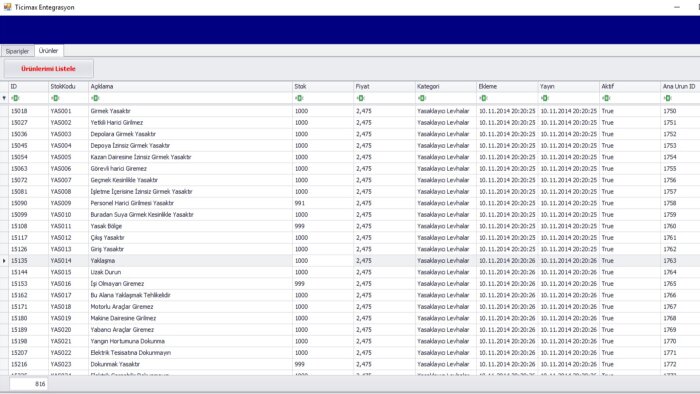Select the Ürünler tab
Viewport: 700px width, 394px height.
click(48, 51)
